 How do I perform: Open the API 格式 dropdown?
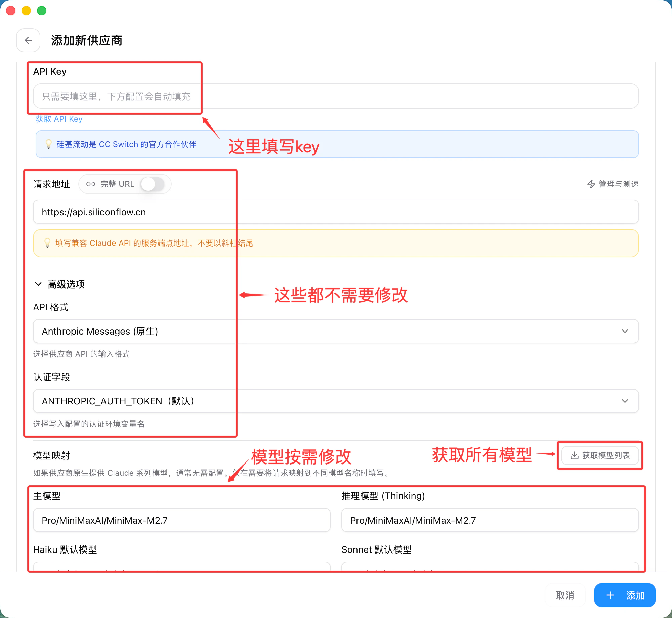click(x=336, y=331)
